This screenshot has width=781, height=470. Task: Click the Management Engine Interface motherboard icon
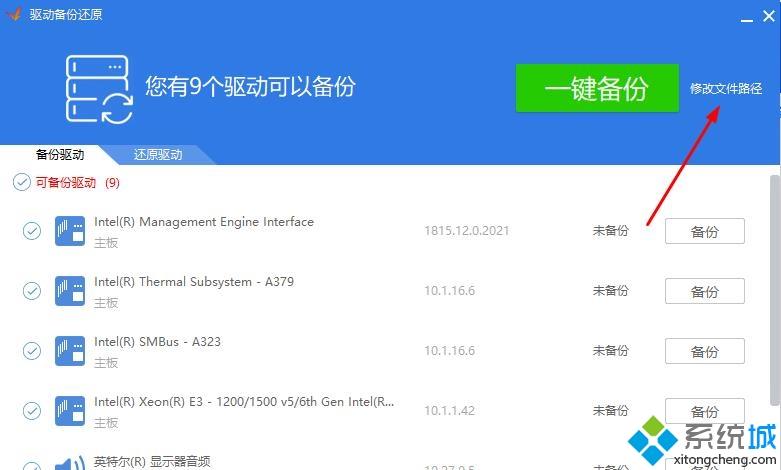(x=70, y=231)
